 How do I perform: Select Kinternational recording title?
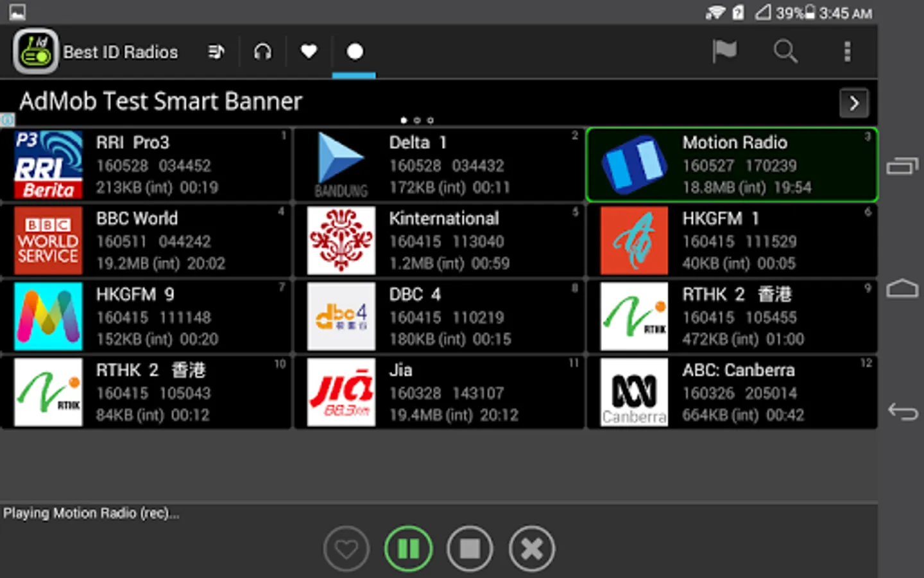point(444,218)
